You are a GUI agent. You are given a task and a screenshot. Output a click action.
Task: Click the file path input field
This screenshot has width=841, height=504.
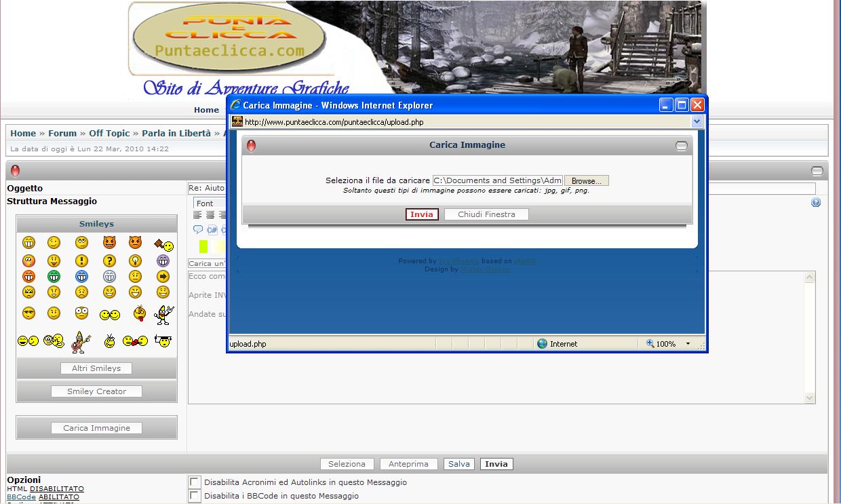point(498,180)
